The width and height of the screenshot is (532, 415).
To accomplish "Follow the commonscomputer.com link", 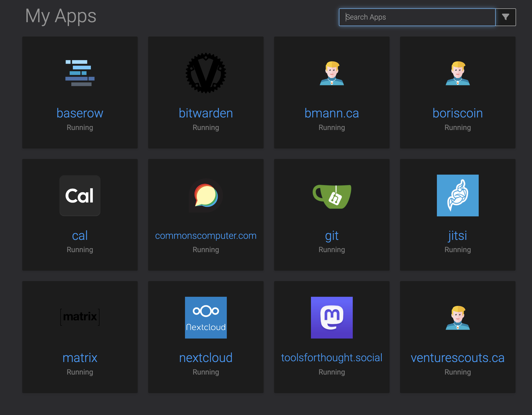I will click(206, 235).
